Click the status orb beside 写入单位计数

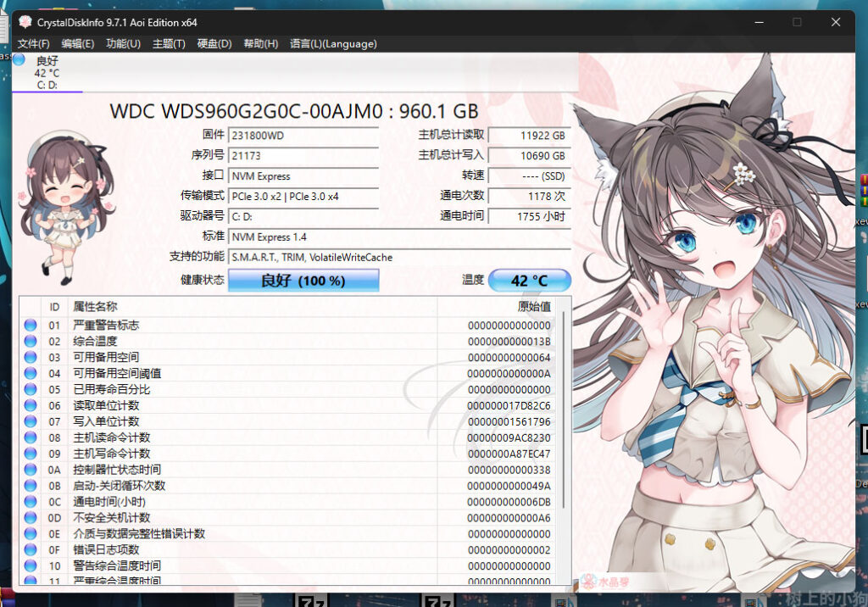click(31, 421)
